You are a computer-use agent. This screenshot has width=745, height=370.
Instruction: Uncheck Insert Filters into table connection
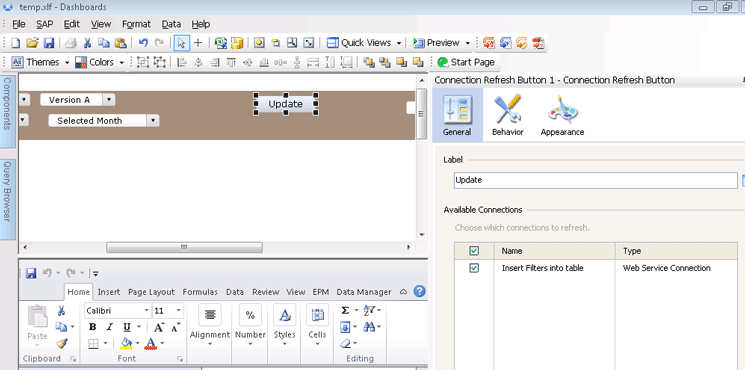(x=474, y=268)
